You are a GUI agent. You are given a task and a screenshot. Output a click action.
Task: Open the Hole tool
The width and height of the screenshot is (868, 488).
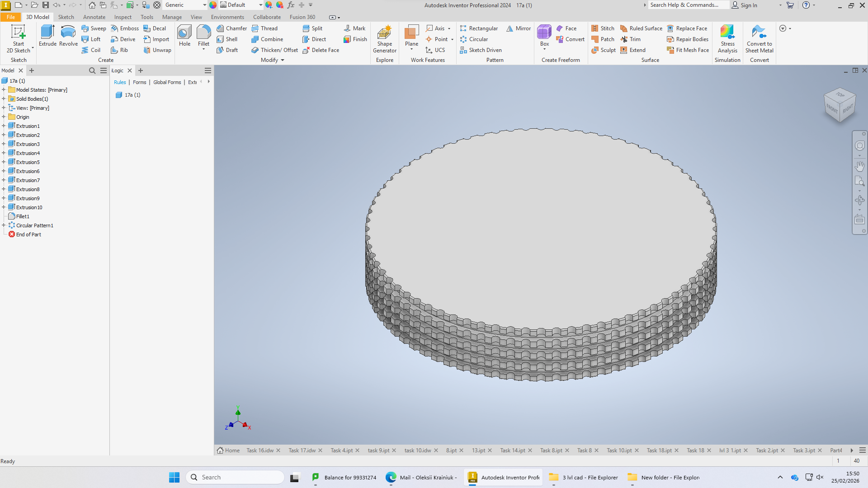(184, 36)
